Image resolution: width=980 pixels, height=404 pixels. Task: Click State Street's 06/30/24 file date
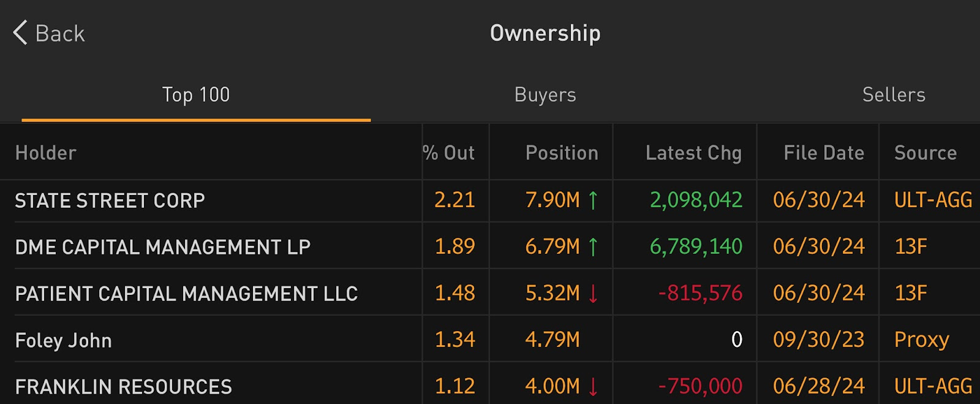(x=819, y=200)
